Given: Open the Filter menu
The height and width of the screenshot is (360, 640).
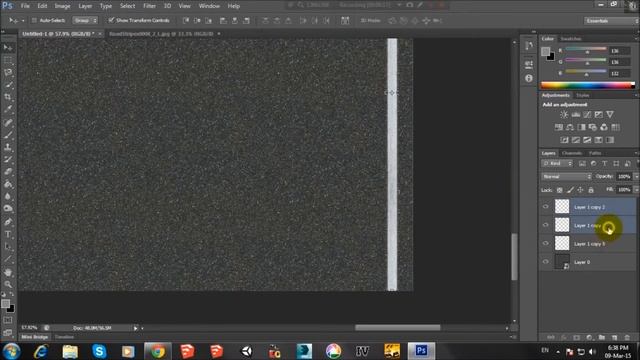Looking at the screenshot, I should pyautogui.click(x=149, y=6).
